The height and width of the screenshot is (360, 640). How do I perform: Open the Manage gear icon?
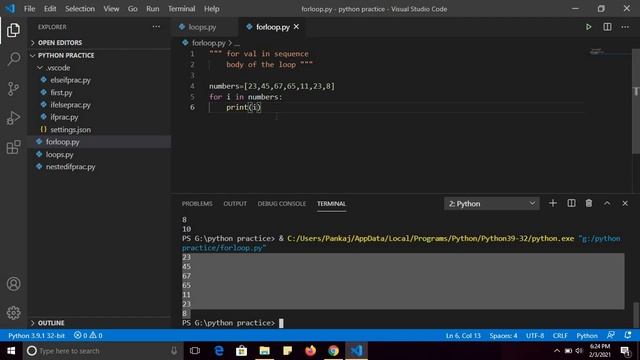tap(13, 313)
